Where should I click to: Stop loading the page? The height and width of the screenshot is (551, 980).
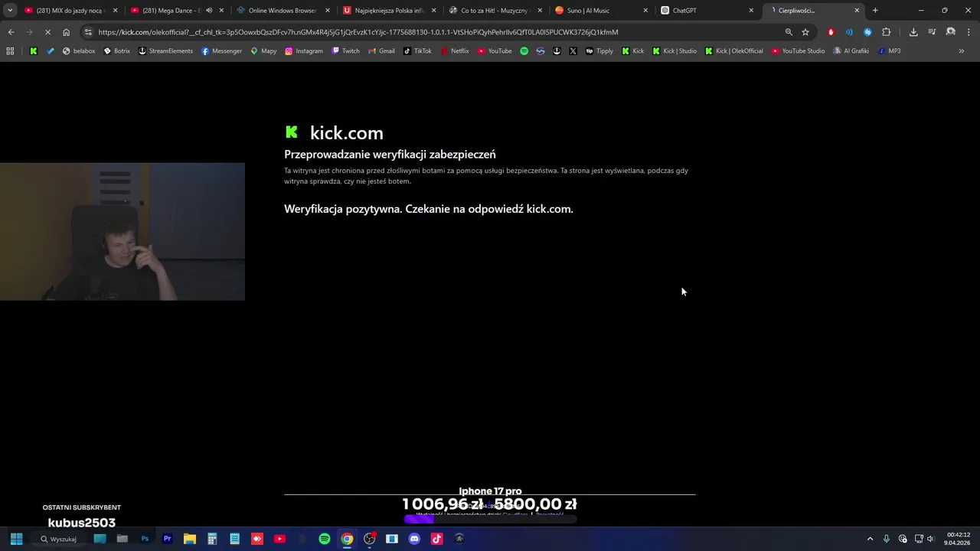coord(47,32)
